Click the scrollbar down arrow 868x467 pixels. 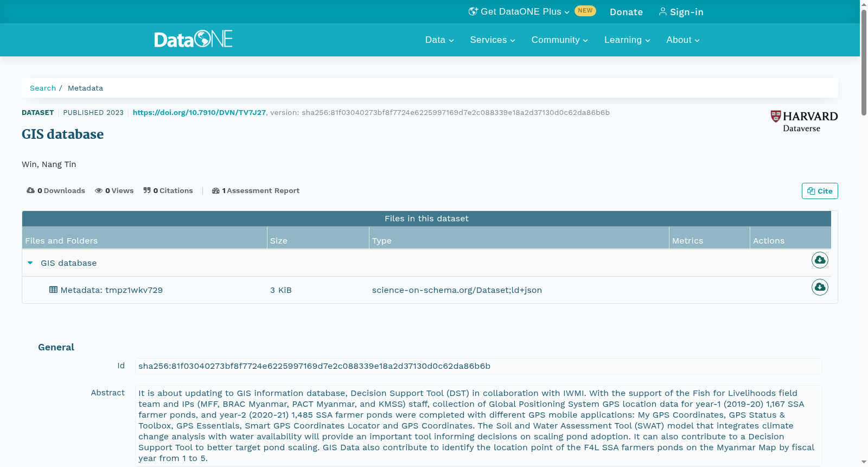(864, 462)
